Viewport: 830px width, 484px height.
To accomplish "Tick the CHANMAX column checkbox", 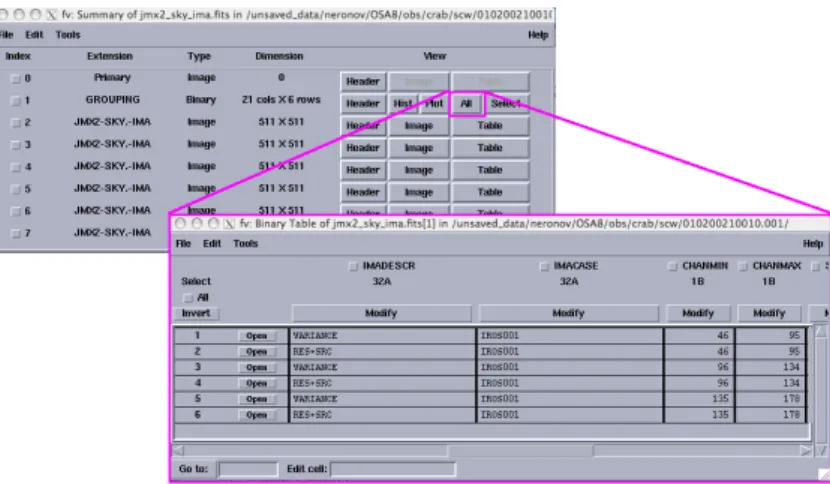I will coord(743,266).
